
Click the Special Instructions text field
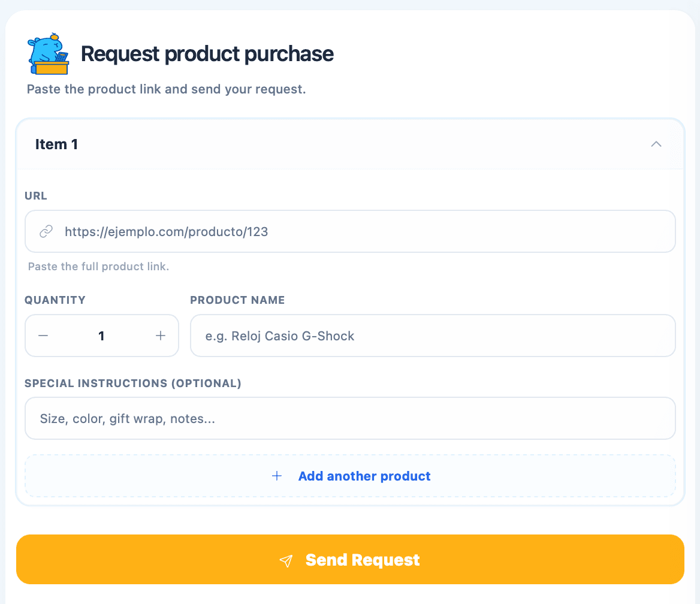350,418
